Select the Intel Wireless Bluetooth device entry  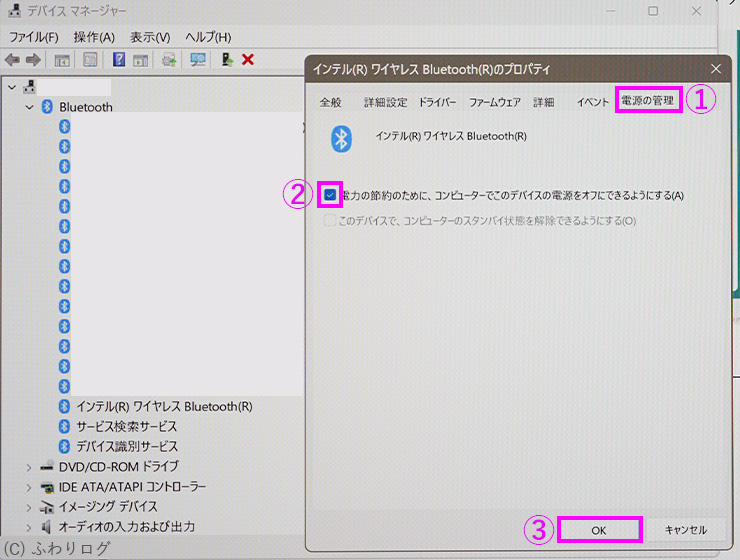click(164, 406)
